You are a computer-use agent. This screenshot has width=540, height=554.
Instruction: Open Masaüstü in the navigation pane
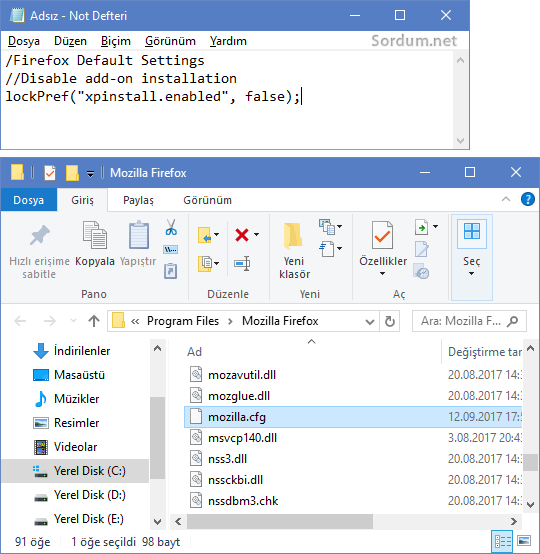(69, 375)
